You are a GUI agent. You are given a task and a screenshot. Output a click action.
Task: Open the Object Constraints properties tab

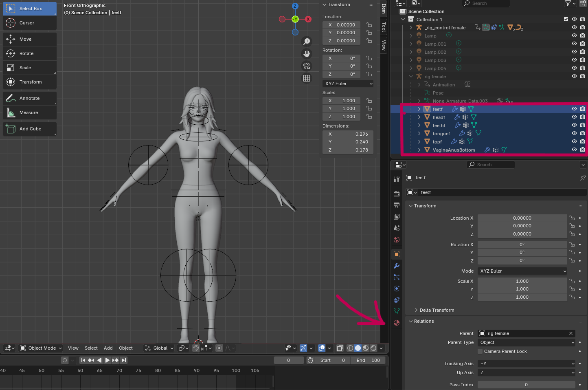point(397,300)
